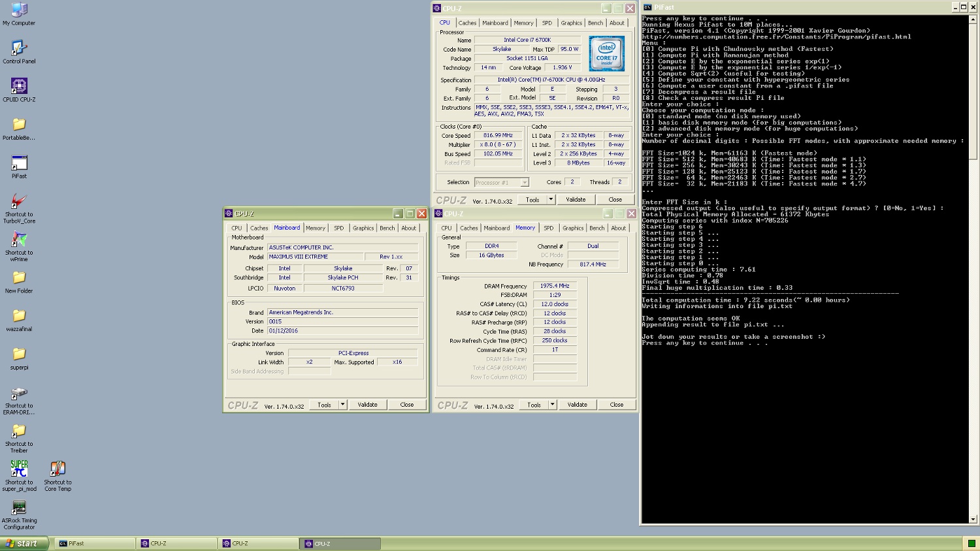Viewport: 980px width, 551px height.
Task: Click PiFast console scrollbar up arrow
Action: tap(973, 19)
